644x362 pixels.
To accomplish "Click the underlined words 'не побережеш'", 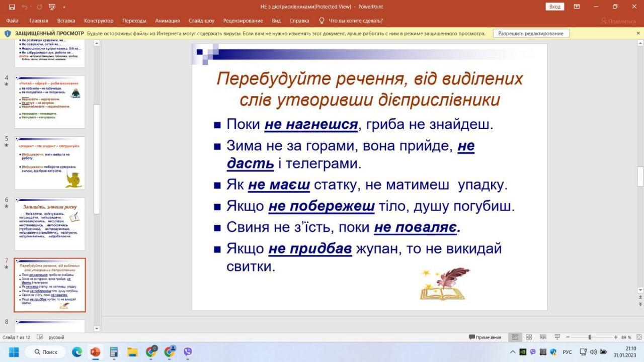I will (x=321, y=206).
